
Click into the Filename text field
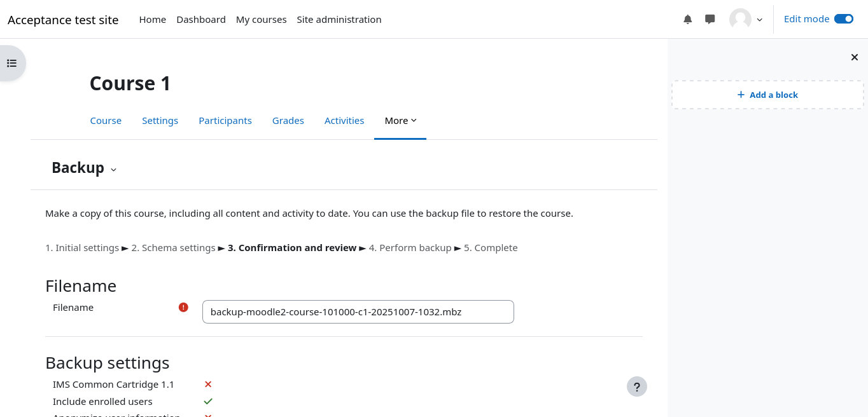(x=358, y=312)
